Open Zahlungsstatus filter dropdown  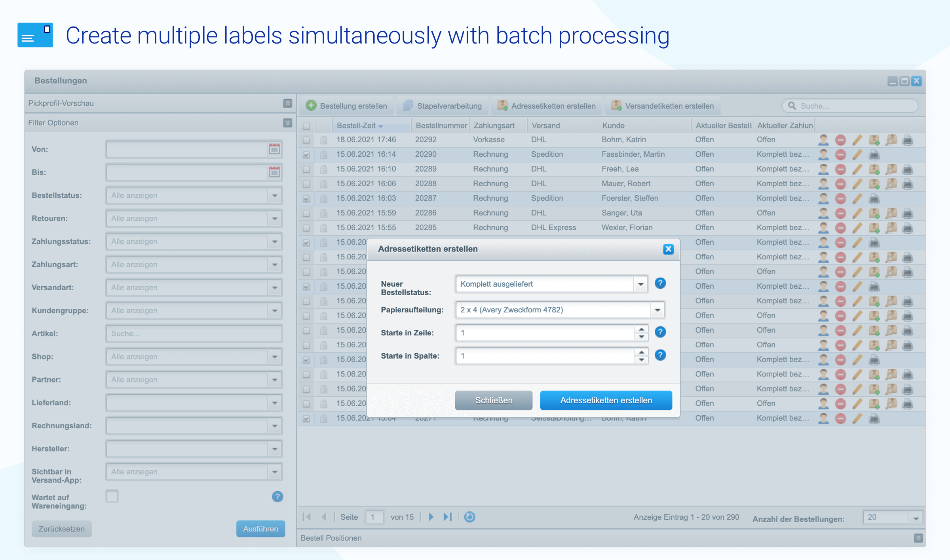click(274, 241)
